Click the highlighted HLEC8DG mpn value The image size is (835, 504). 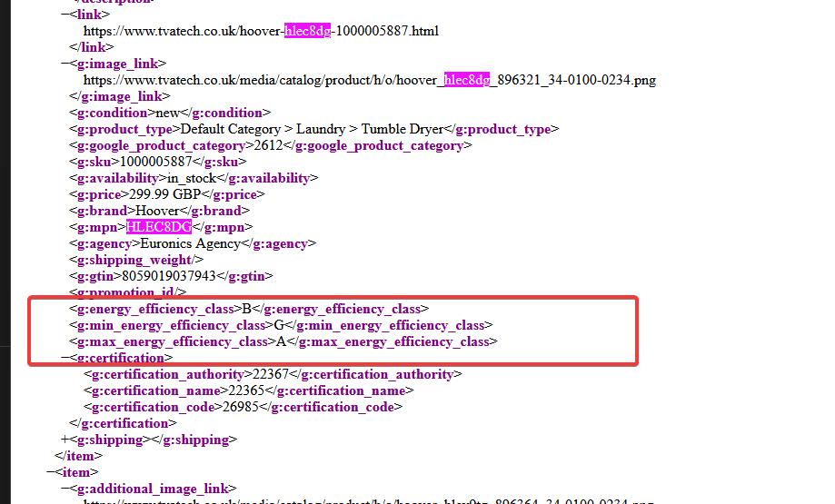[x=159, y=227]
